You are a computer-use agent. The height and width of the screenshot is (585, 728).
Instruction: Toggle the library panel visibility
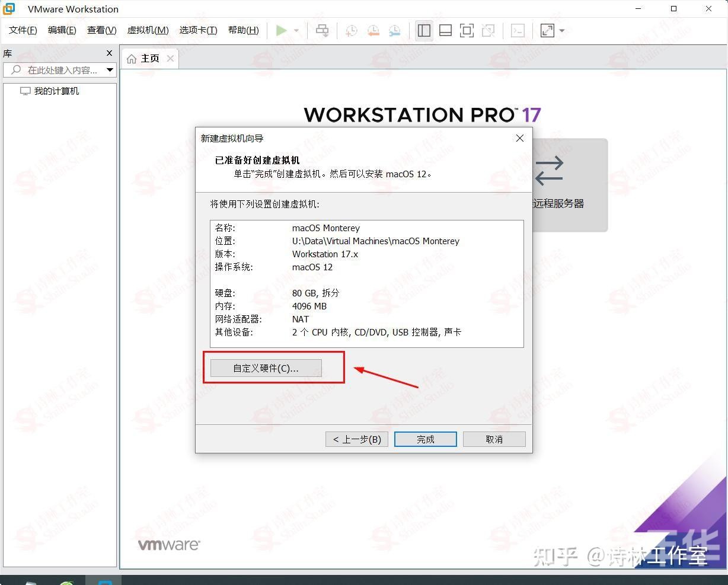click(x=424, y=30)
